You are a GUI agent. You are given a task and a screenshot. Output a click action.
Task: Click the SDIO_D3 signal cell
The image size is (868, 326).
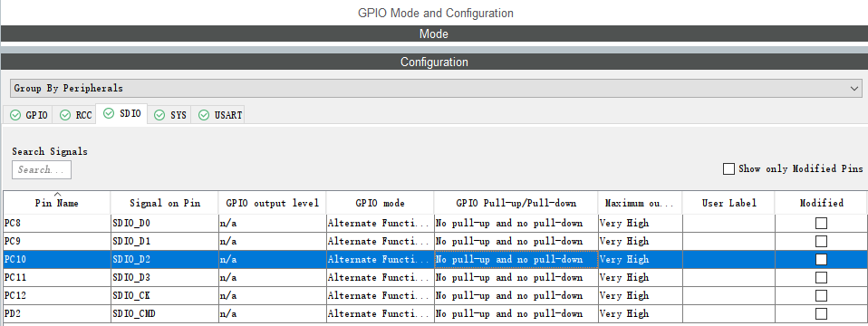click(x=165, y=277)
